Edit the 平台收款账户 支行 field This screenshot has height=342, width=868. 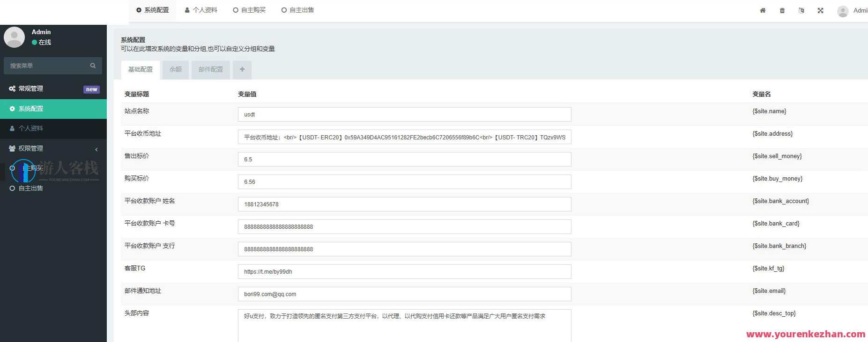405,249
